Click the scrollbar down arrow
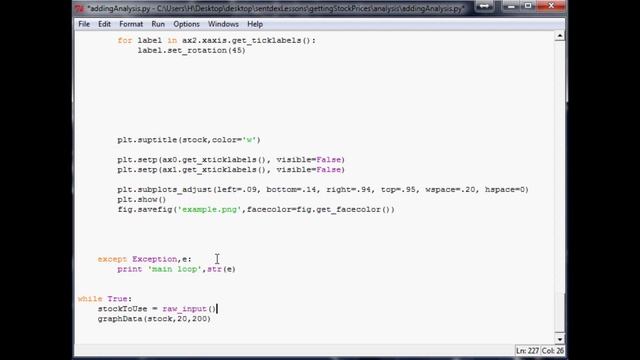 [560, 339]
